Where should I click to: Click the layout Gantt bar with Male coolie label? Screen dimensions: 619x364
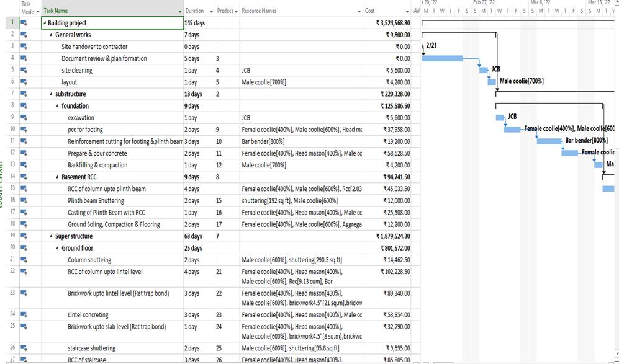point(492,82)
